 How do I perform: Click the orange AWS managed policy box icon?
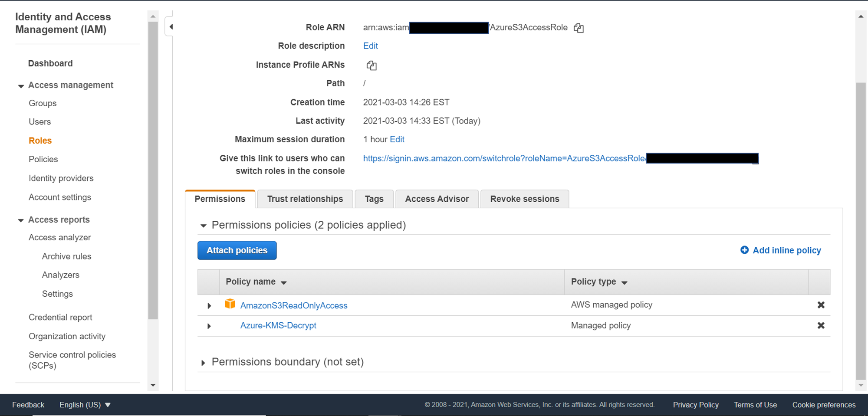pos(230,304)
